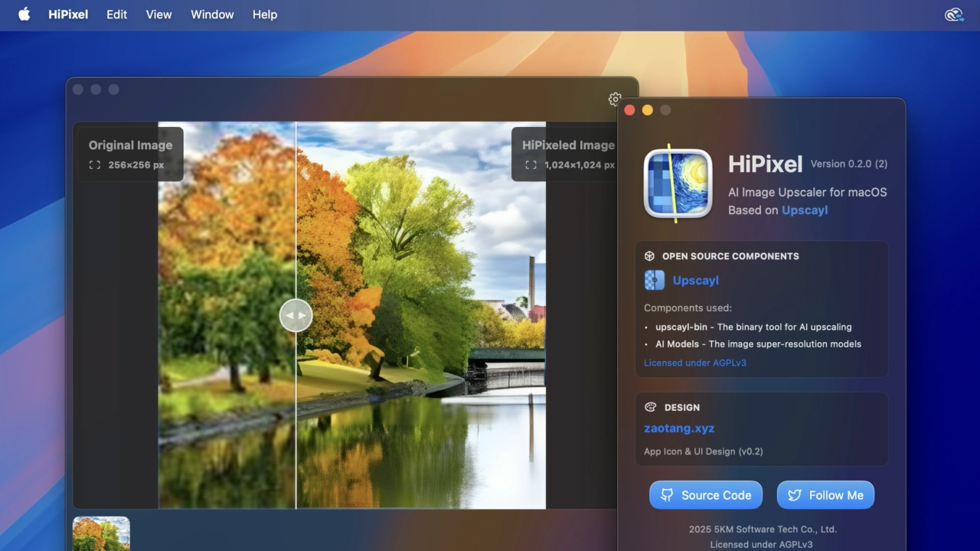This screenshot has height=551, width=980.
Task: Click the dimensions icon under Original Image
Action: (x=95, y=165)
